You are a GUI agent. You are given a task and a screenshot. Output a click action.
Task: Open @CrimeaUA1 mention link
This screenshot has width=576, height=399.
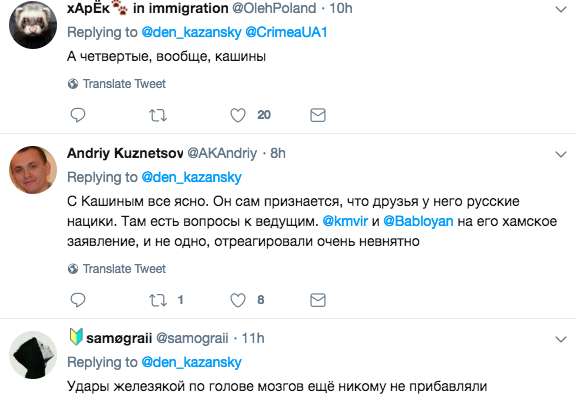[x=286, y=32]
